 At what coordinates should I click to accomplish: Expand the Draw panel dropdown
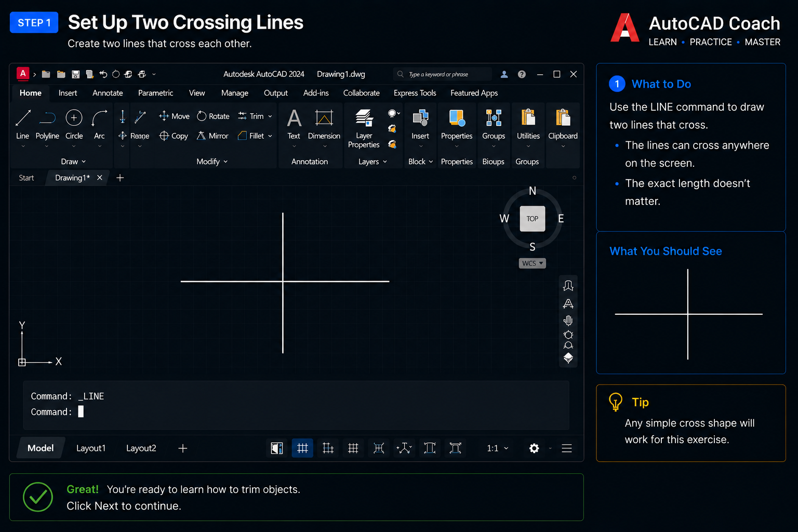point(73,162)
